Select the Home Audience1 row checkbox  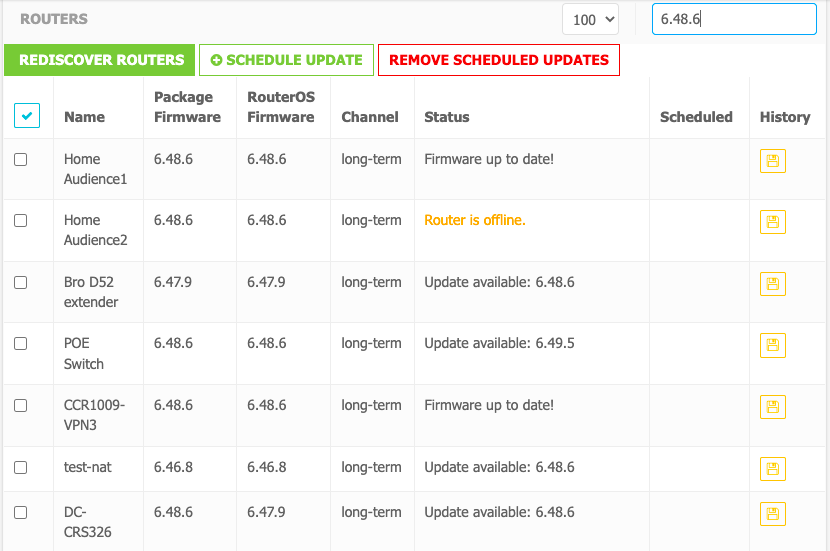(21, 159)
